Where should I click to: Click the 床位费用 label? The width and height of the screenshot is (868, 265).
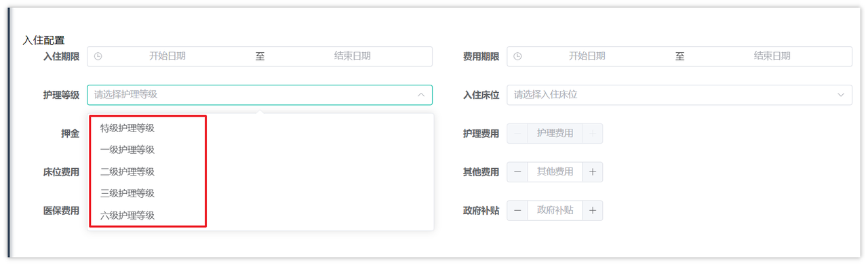[x=61, y=172]
